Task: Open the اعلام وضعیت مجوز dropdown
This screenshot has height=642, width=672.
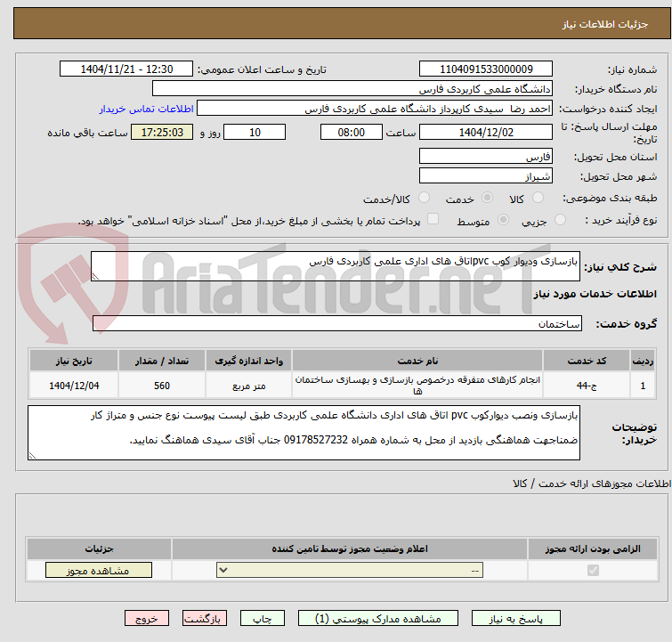Action: click(350, 571)
